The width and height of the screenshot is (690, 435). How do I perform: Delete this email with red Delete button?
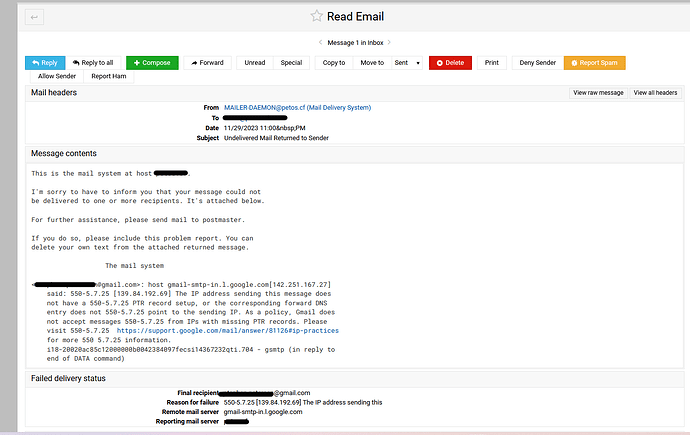[450, 63]
